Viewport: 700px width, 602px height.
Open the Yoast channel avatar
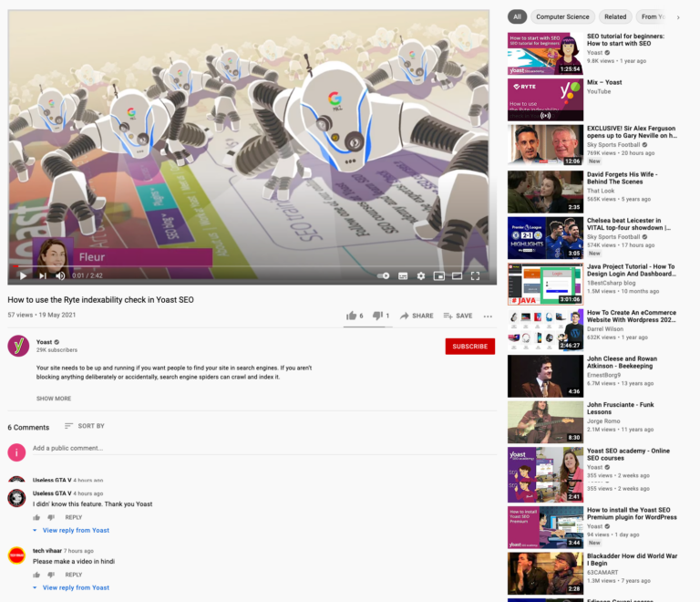pos(18,346)
